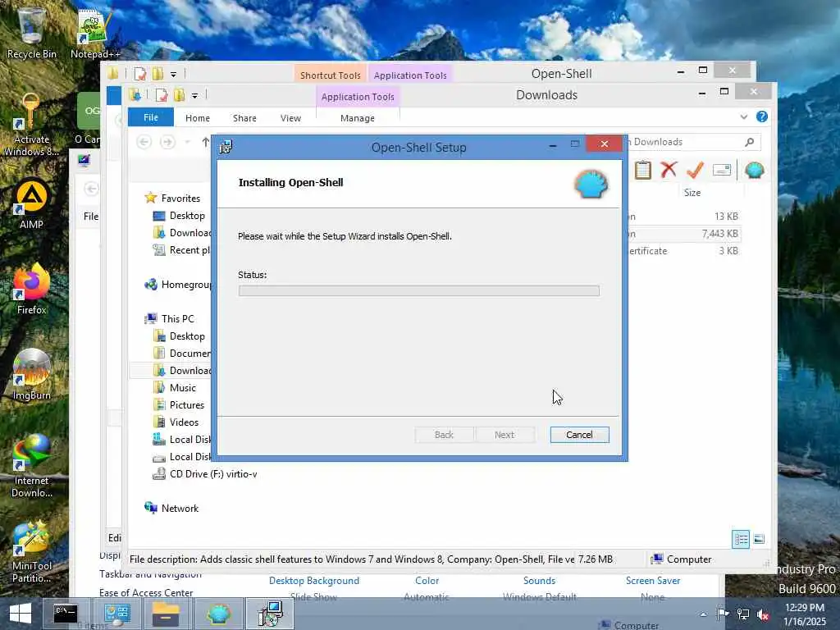This screenshot has height=630, width=840.
Task: Select Shortcut Tools tab in Open-Shell window
Action: [330, 75]
